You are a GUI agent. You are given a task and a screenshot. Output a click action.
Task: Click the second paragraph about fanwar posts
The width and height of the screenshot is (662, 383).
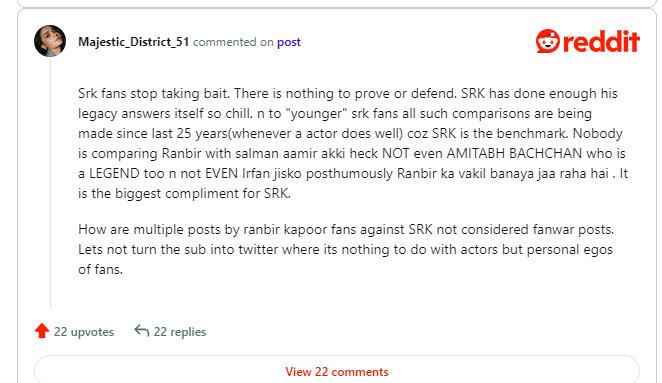click(x=346, y=249)
